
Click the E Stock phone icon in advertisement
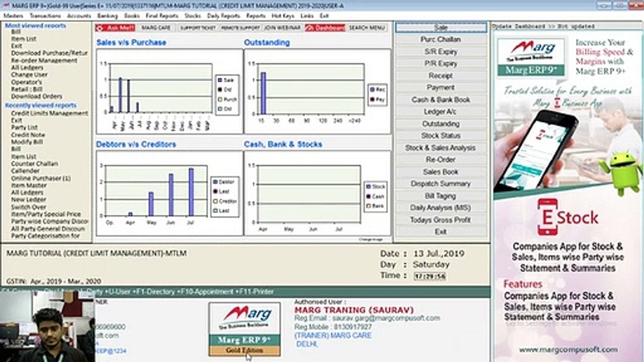tap(547, 217)
